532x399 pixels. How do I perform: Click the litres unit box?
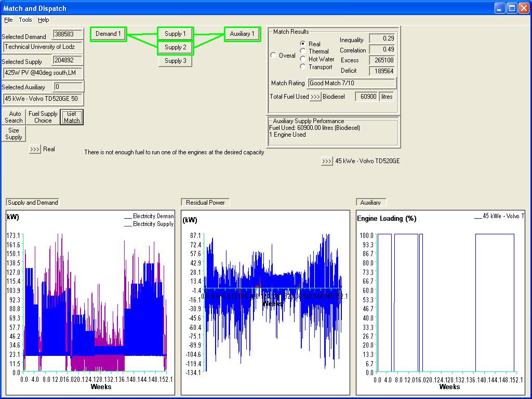coord(387,97)
